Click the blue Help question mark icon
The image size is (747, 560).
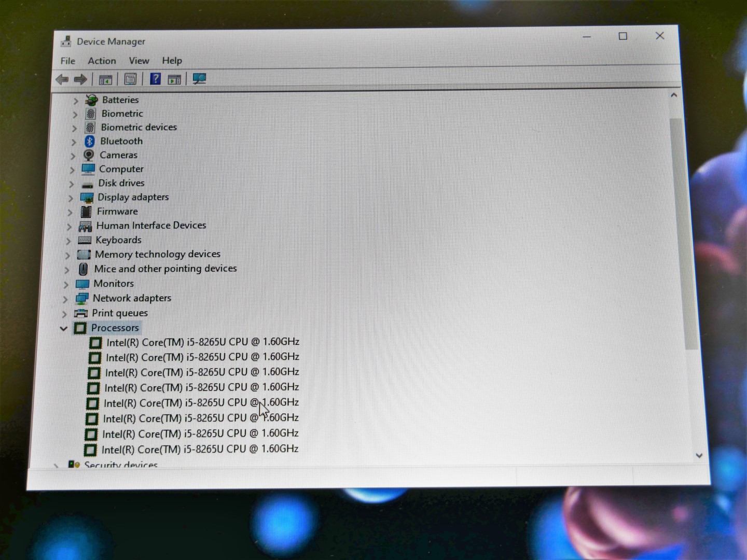click(155, 79)
